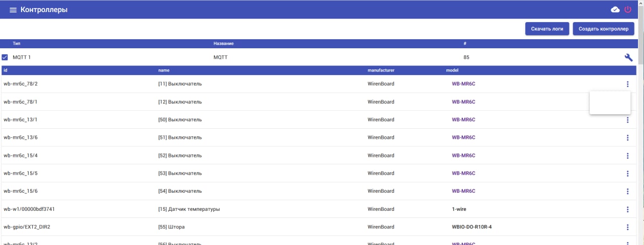Click the name [53] Выключатель

coord(180,173)
